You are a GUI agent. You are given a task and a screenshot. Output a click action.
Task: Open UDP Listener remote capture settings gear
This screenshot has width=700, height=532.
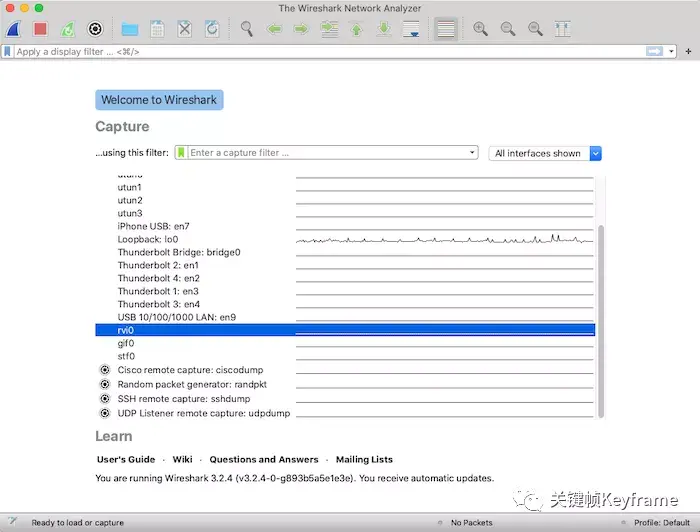(x=105, y=413)
